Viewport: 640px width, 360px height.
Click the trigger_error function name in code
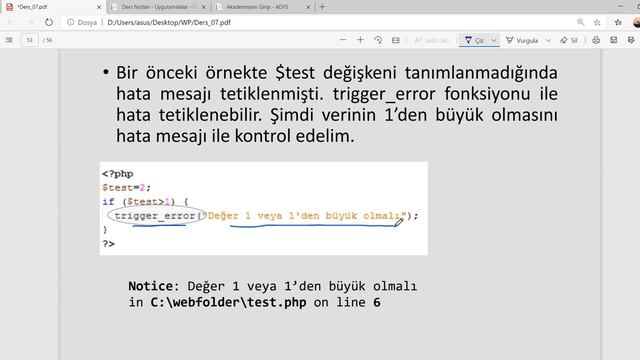[x=155, y=216]
